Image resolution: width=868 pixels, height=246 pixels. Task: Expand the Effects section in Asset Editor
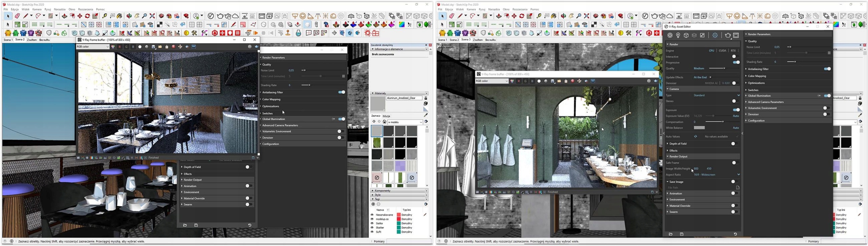(x=673, y=151)
